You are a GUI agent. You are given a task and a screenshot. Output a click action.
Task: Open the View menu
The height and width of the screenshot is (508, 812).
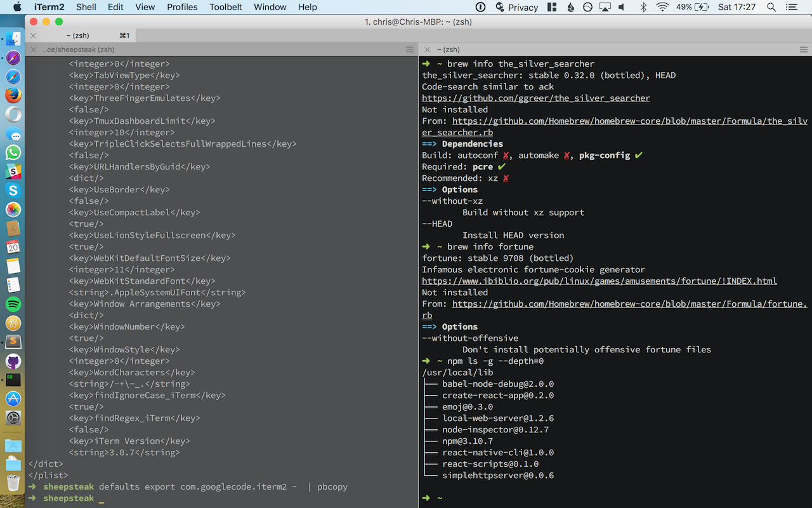click(x=145, y=7)
